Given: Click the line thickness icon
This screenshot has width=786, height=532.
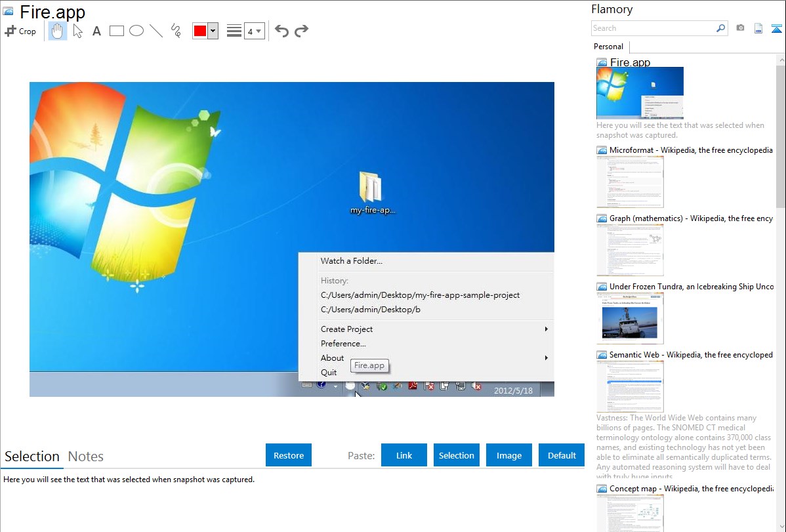Looking at the screenshot, I should click(234, 31).
